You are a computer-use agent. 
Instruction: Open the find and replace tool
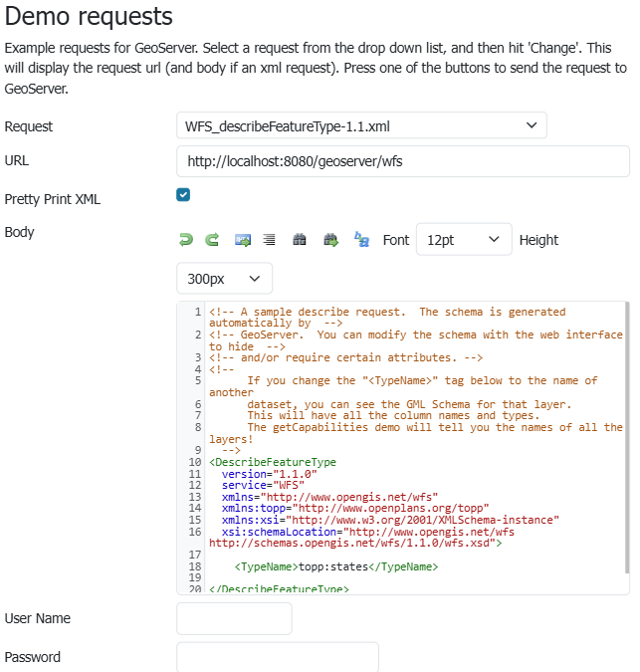point(361,240)
